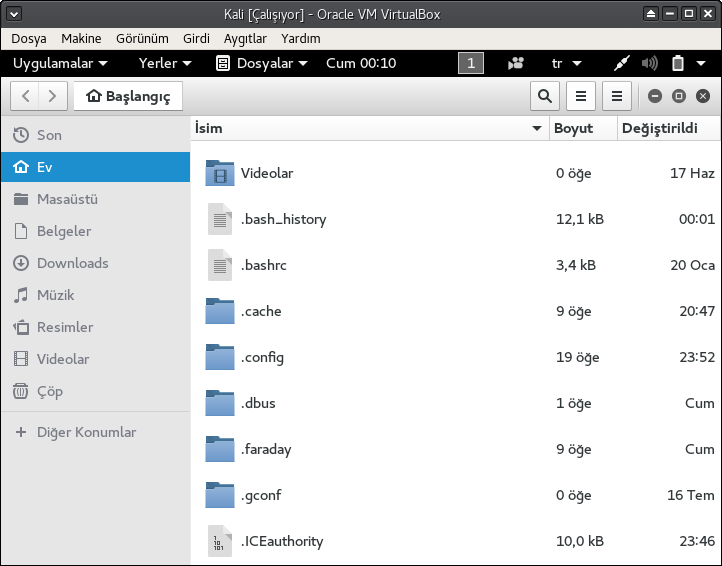Click the search icon in file manager toolbar
722x566 pixels.
tap(544, 96)
